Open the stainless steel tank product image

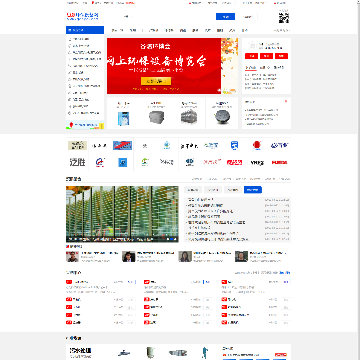click(x=189, y=117)
